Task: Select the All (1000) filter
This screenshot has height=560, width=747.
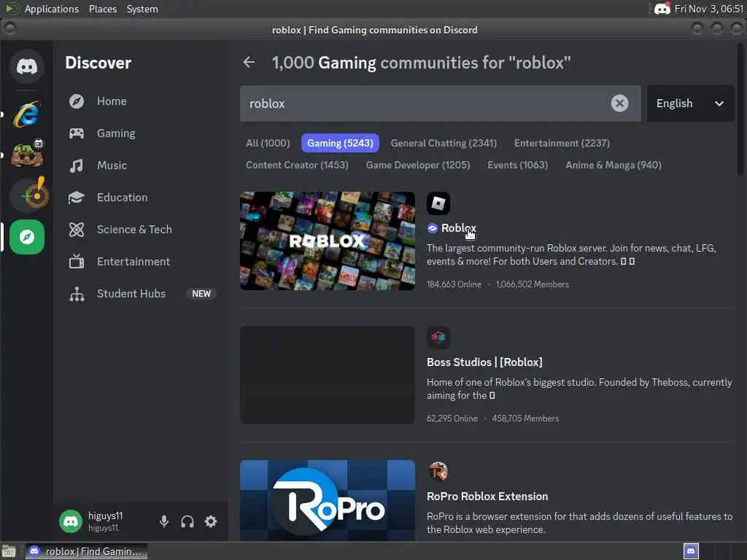Action: pos(268,143)
